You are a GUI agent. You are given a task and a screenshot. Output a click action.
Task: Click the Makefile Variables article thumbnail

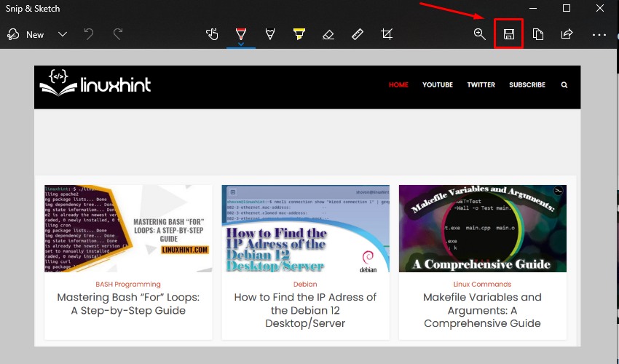point(482,229)
